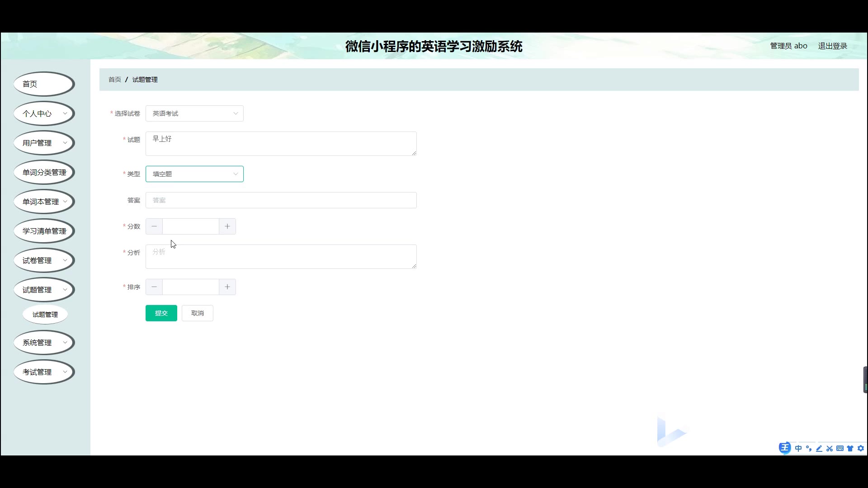Decrease 分数 with the minus button
868x488 pixels.
pyautogui.click(x=154, y=226)
